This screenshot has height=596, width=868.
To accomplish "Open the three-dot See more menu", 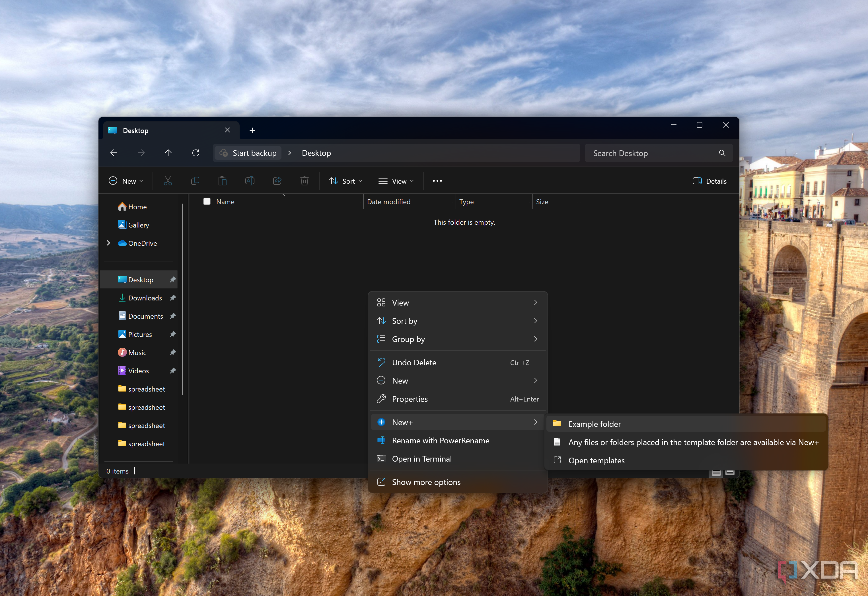I will coord(437,181).
